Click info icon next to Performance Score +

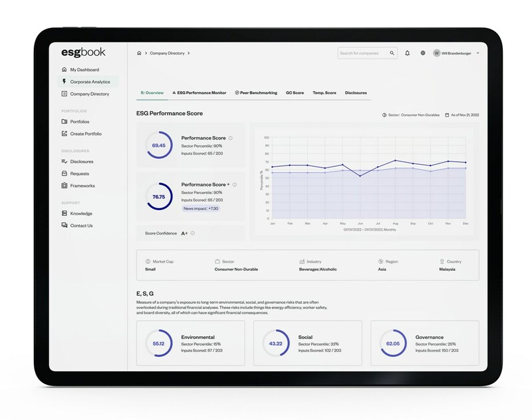point(234,184)
